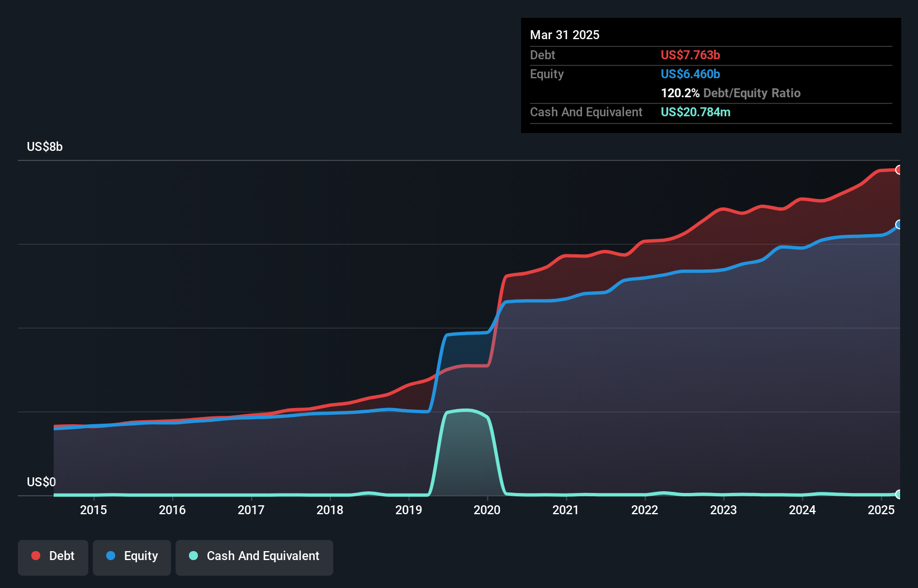918x588 pixels.
Task: Click the 2015 x-axis label
Action: [93, 510]
